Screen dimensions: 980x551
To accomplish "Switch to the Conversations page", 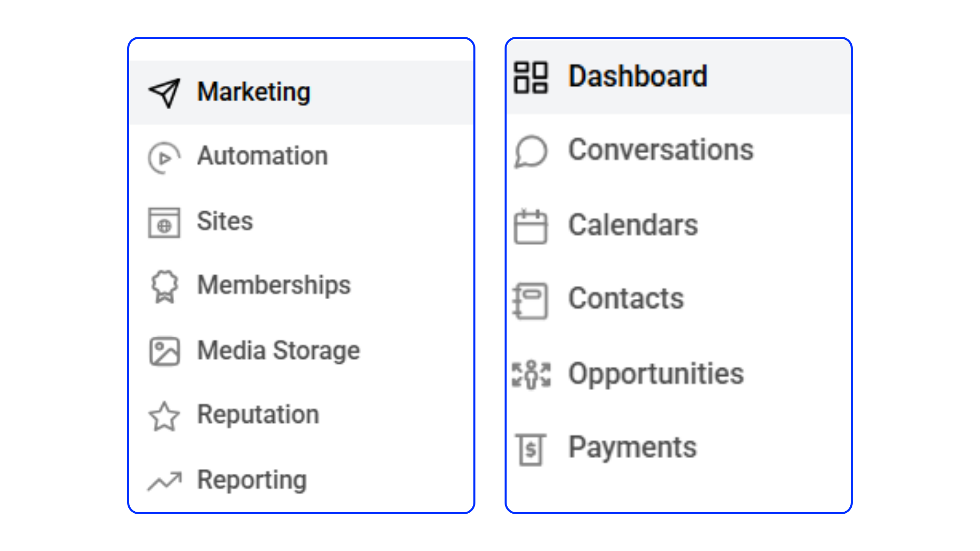I will [661, 150].
